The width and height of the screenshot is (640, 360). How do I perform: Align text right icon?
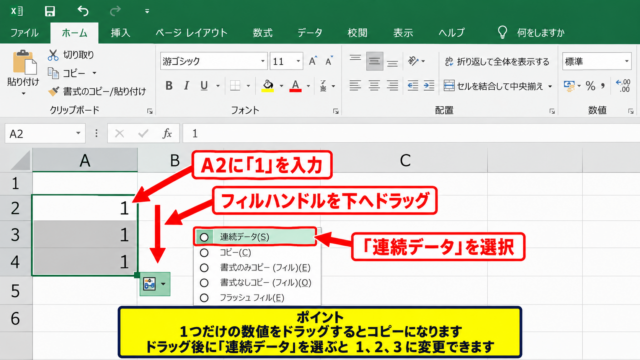click(392, 86)
